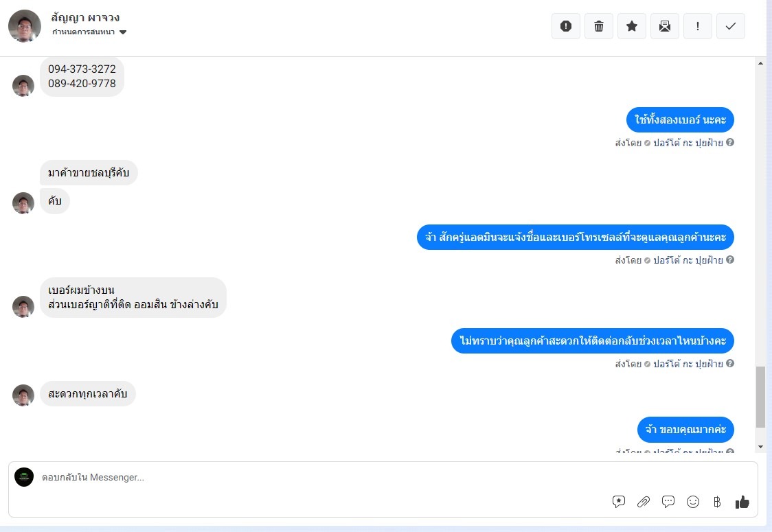This screenshot has width=772, height=532.
Task: Send a thumbs-up like
Action: (x=742, y=502)
